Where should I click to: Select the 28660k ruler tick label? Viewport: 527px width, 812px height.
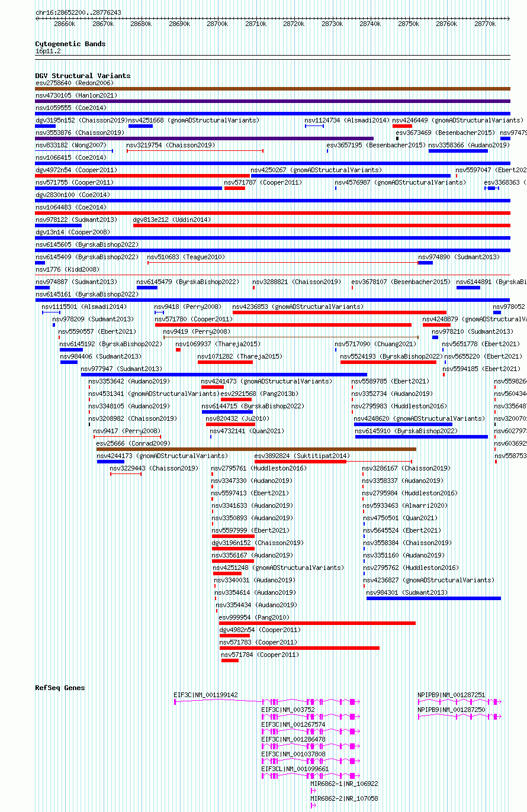[x=65, y=24]
